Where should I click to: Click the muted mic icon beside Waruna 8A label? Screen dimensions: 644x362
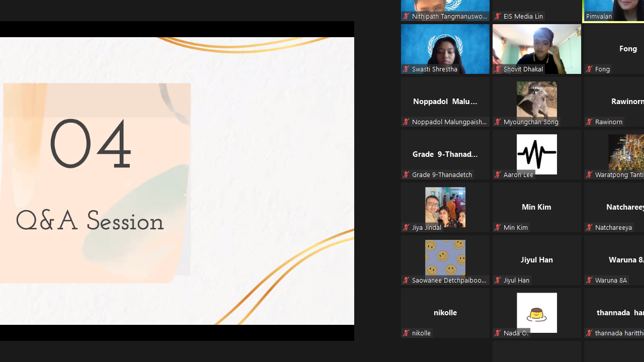pyautogui.click(x=589, y=281)
